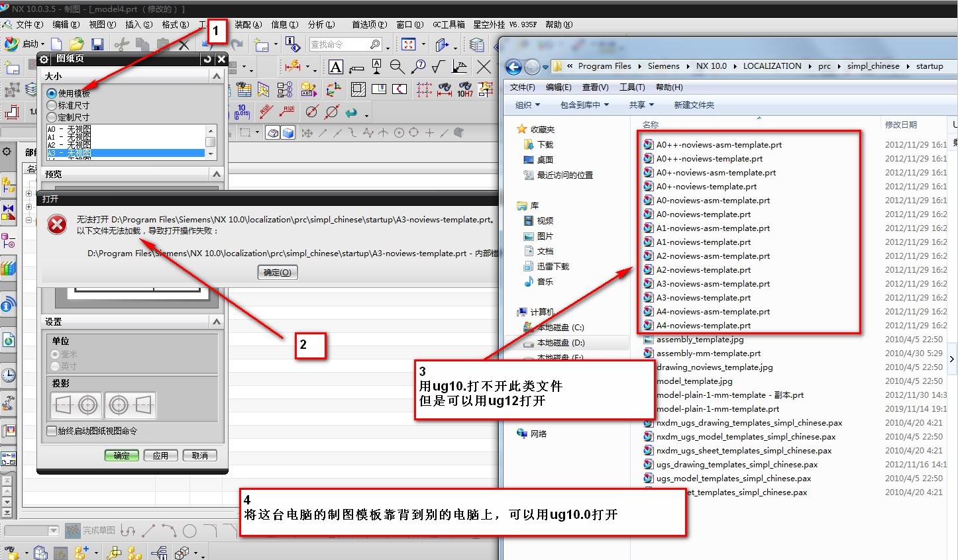This screenshot has width=958, height=560.
Task: Select the 使用模板 radio button
Action: [x=52, y=93]
